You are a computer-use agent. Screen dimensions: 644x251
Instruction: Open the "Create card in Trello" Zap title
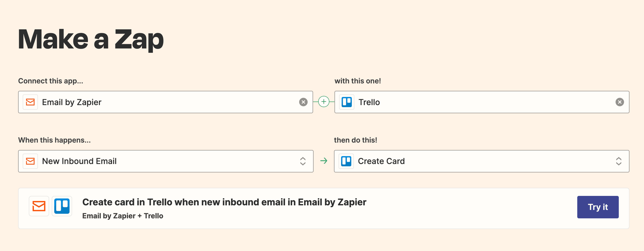coord(224,202)
